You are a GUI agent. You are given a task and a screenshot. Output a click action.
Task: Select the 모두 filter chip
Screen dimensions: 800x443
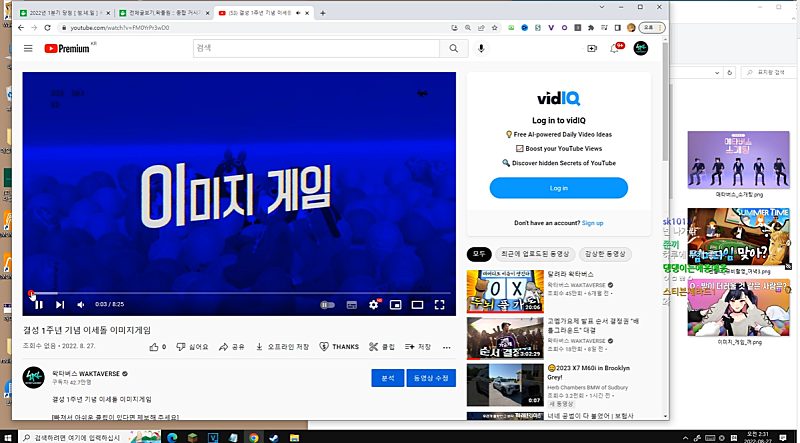point(479,254)
